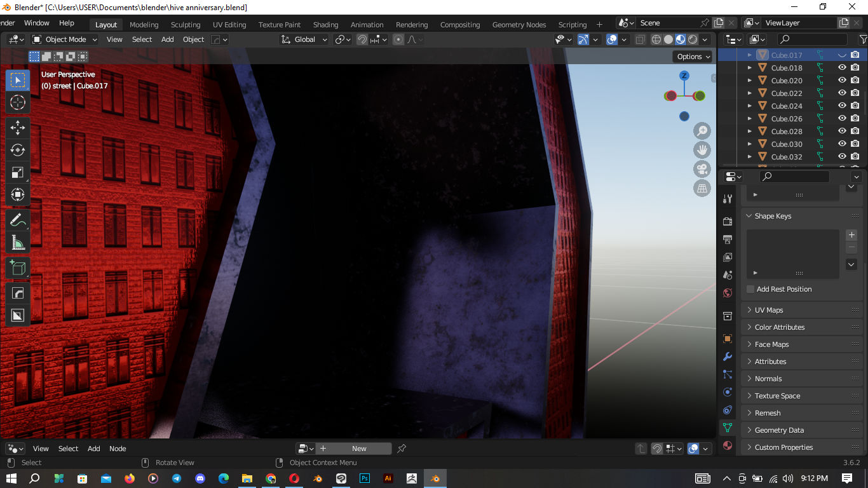Toggle Show Overlays in viewport header

pos(612,39)
